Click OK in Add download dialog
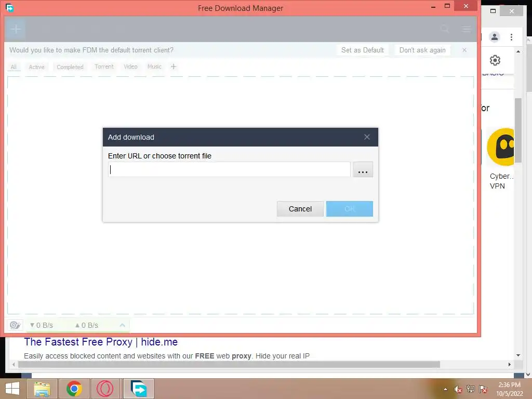532x399 pixels. (350, 209)
